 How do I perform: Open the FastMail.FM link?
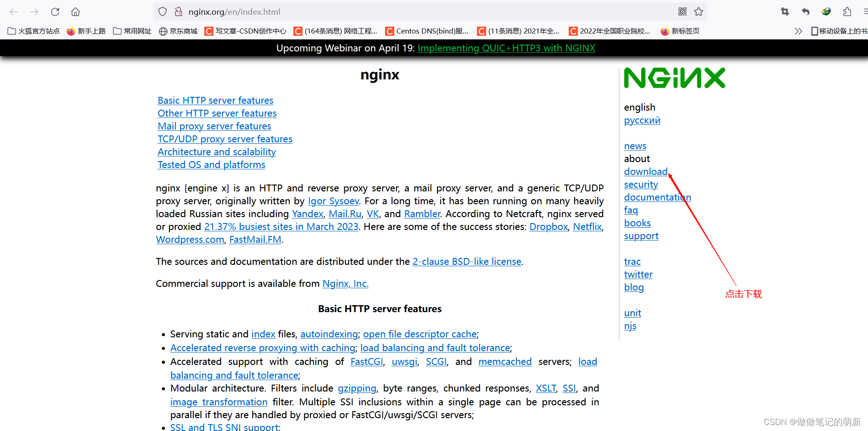[x=255, y=240]
